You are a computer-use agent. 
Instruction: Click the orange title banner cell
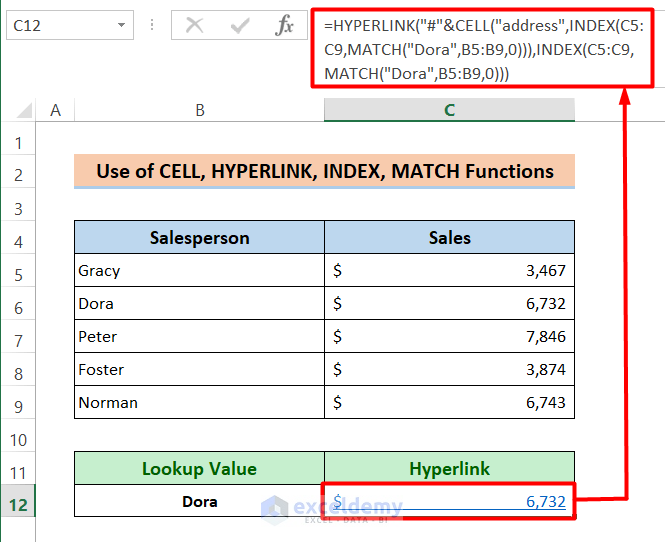tap(325, 172)
